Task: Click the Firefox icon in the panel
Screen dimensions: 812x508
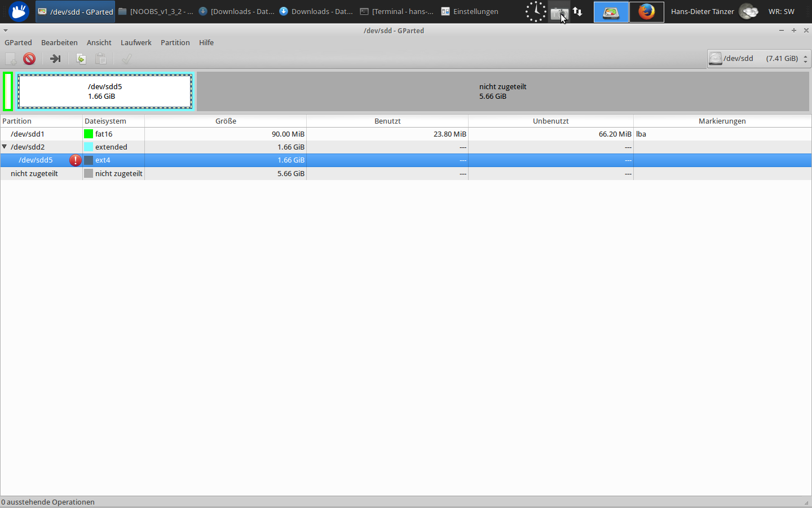Action: click(x=647, y=12)
